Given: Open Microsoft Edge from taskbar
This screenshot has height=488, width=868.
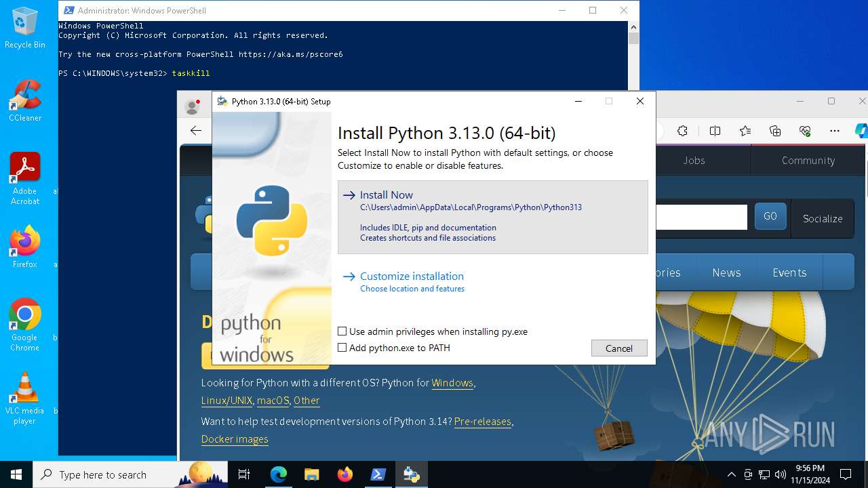Looking at the screenshot, I should [279, 474].
